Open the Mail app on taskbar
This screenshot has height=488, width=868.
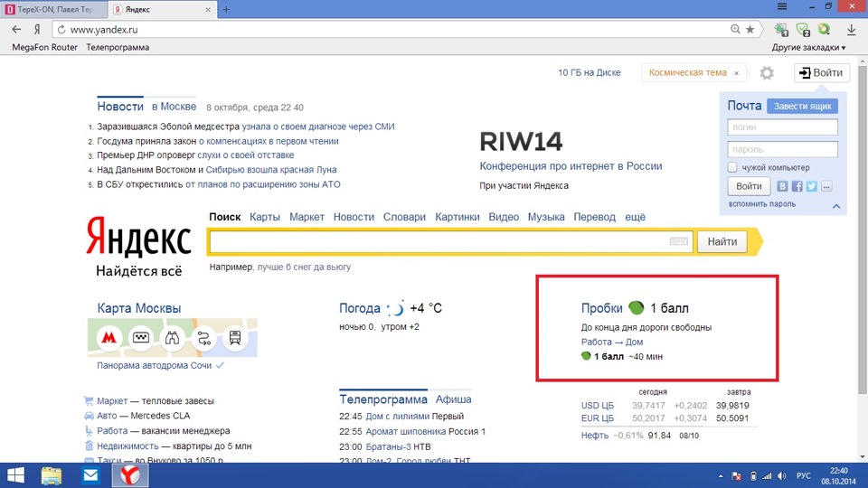pos(90,475)
